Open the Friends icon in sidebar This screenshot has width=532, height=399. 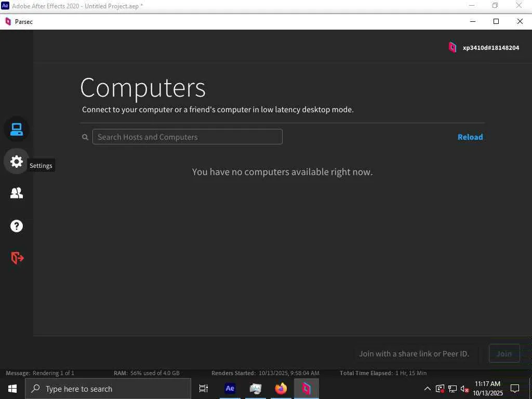pos(16,193)
